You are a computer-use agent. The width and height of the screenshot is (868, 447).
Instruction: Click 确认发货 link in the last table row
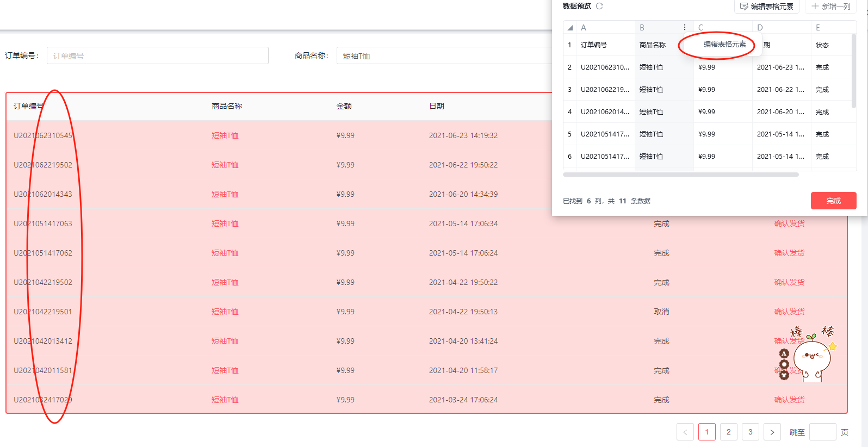(789, 400)
